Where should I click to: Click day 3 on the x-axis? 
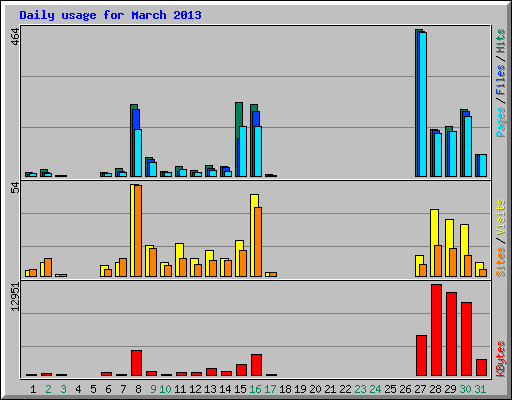pos(63,389)
